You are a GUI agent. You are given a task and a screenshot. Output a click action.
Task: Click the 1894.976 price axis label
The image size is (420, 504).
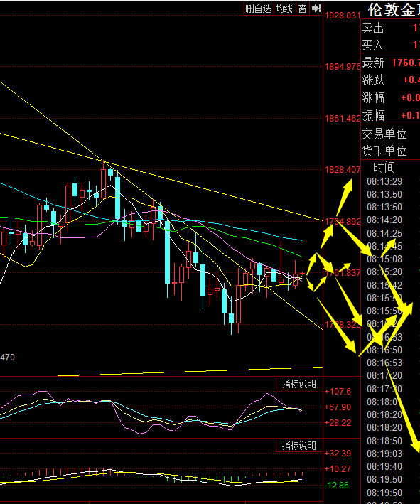coord(343,67)
